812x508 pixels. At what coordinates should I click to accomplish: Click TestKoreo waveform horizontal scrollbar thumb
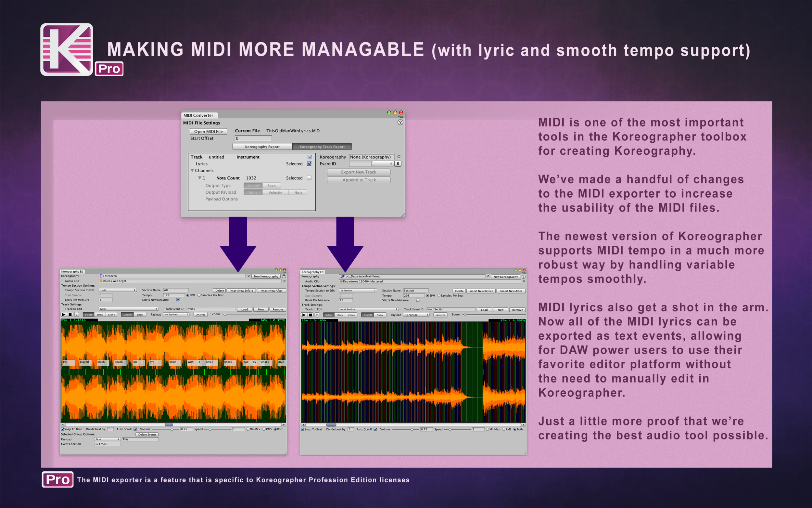169,425
